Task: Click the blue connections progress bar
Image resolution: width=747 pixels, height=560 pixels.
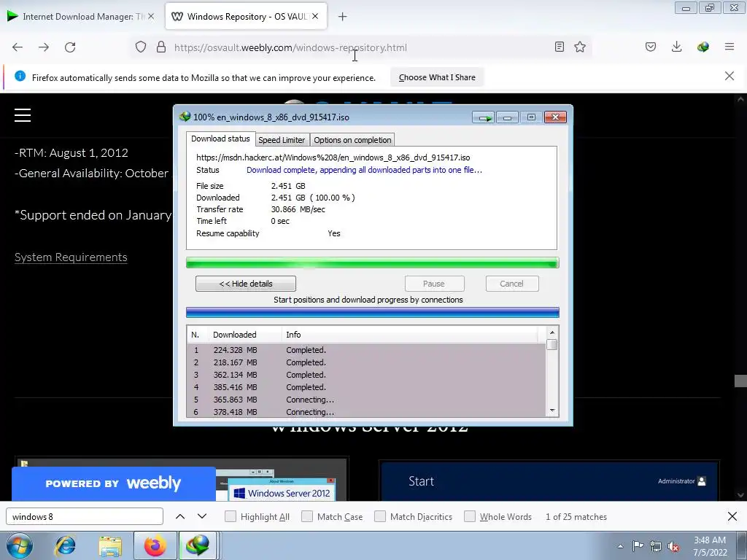Action: [x=372, y=312]
